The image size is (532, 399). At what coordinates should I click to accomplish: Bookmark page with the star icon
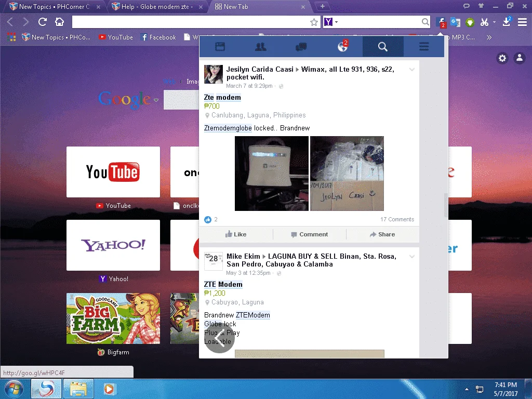point(314,22)
